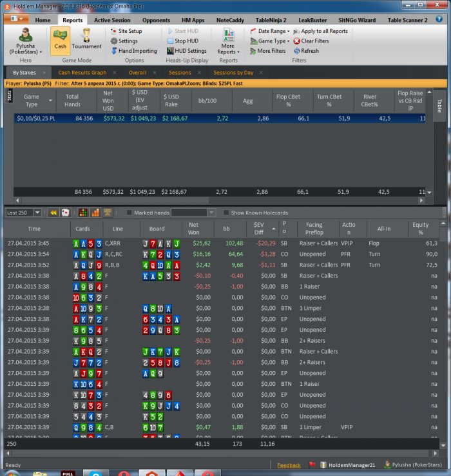The height and width of the screenshot is (476, 451).
Task: Open Hand Importing option
Action: click(134, 51)
